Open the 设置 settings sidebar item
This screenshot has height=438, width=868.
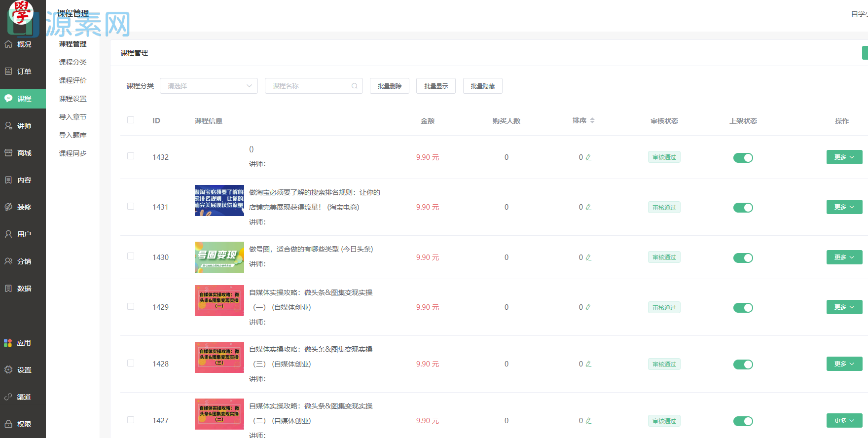23,370
